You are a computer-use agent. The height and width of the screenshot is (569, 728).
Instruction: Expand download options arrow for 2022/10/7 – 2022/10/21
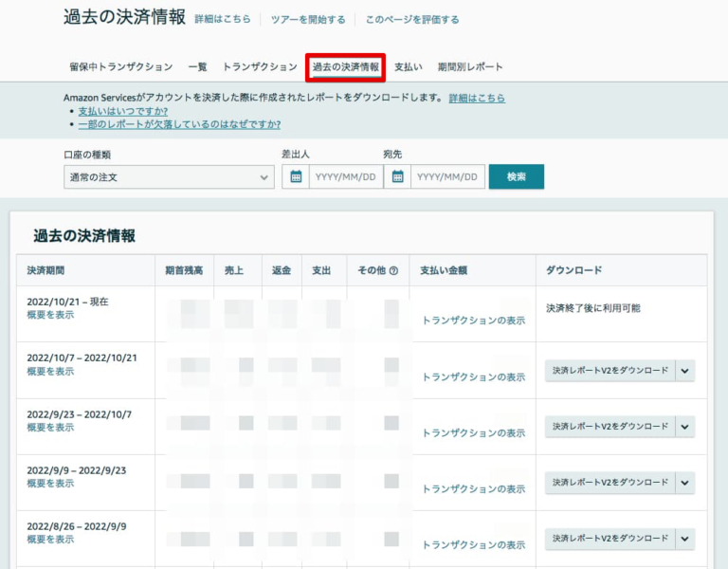click(x=684, y=371)
